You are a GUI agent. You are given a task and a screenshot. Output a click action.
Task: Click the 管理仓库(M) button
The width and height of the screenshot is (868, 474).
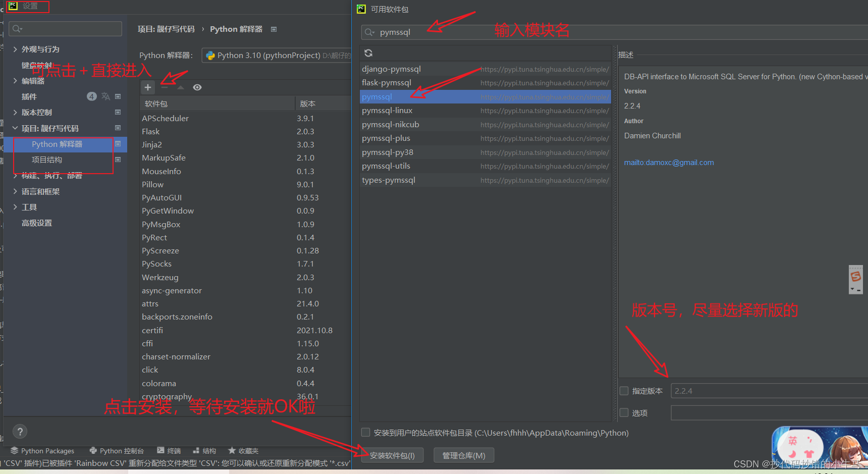click(x=463, y=455)
